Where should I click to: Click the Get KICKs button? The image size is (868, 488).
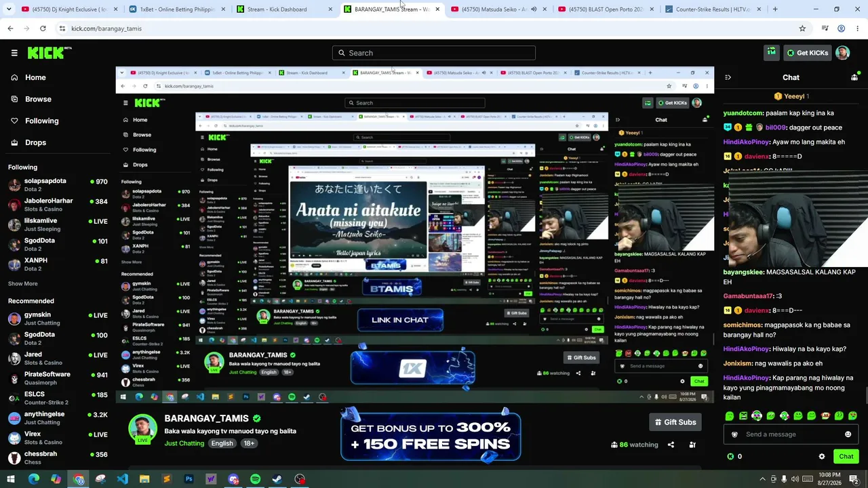pyautogui.click(x=807, y=53)
